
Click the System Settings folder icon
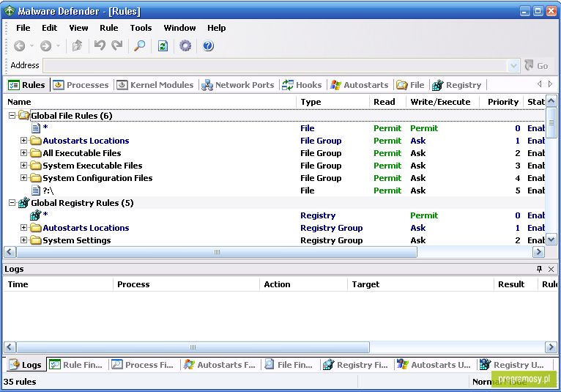[36, 240]
